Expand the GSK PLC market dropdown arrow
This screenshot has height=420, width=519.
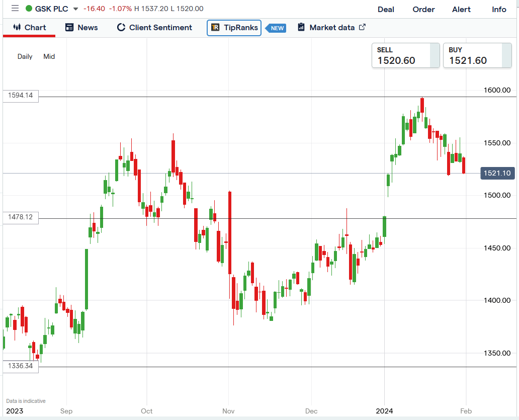click(75, 9)
